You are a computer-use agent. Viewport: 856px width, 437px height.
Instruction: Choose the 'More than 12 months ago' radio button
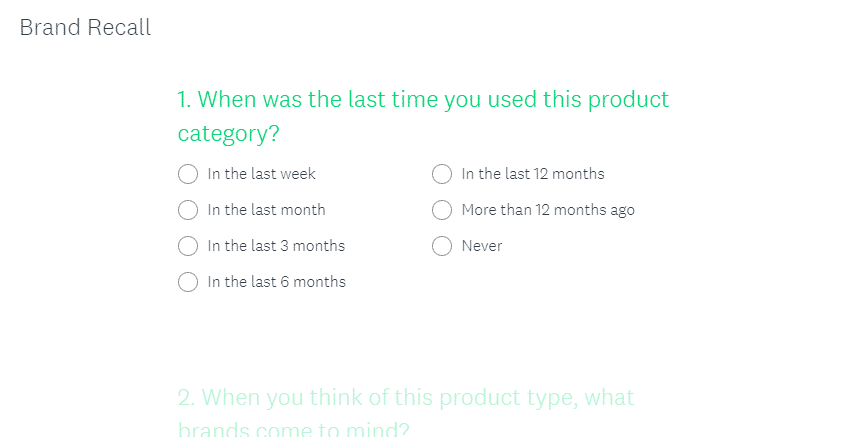[x=442, y=210]
